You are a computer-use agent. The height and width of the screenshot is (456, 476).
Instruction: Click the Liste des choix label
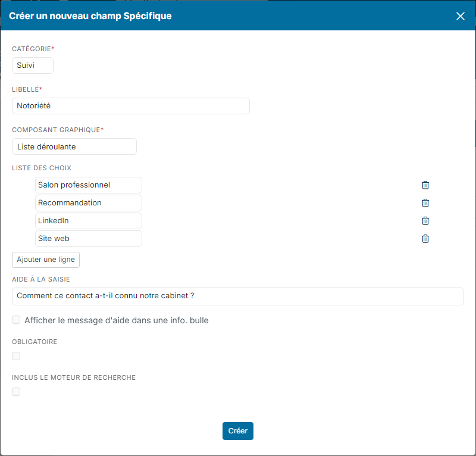click(x=42, y=168)
